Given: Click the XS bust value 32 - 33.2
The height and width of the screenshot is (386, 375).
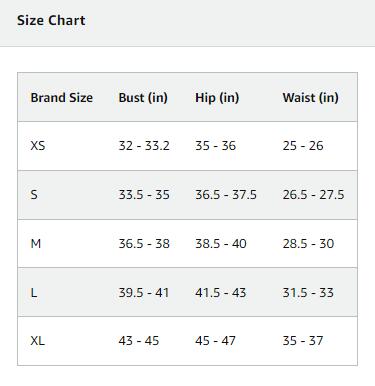Looking at the screenshot, I should (x=144, y=146).
